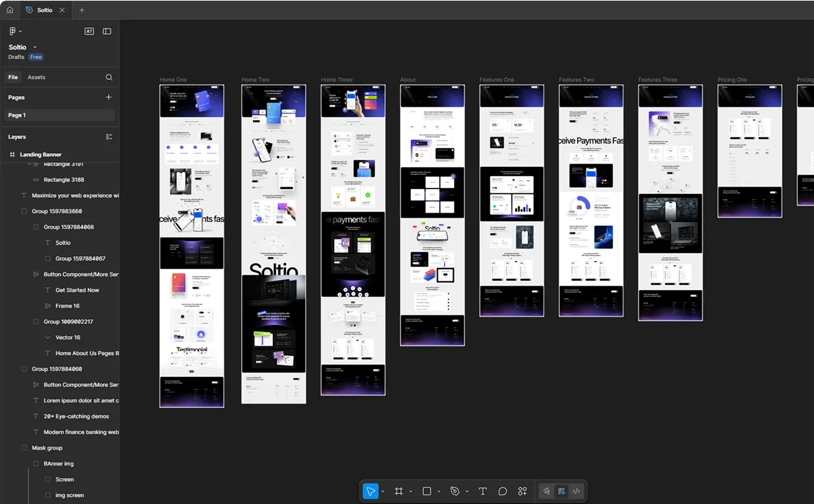Click the missing fonts A? indicator

(x=89, y=30)
